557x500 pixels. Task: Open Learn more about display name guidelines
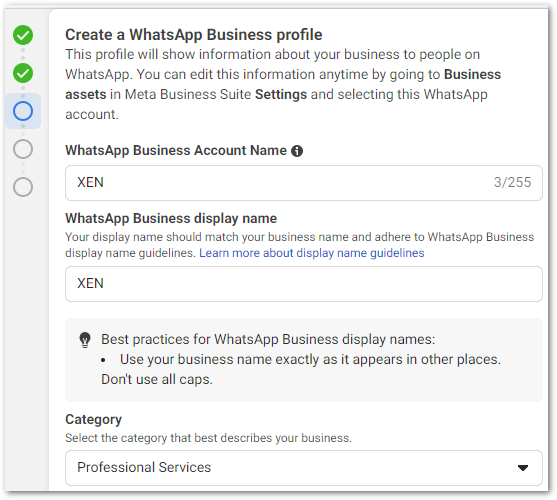tap(312, 253)
